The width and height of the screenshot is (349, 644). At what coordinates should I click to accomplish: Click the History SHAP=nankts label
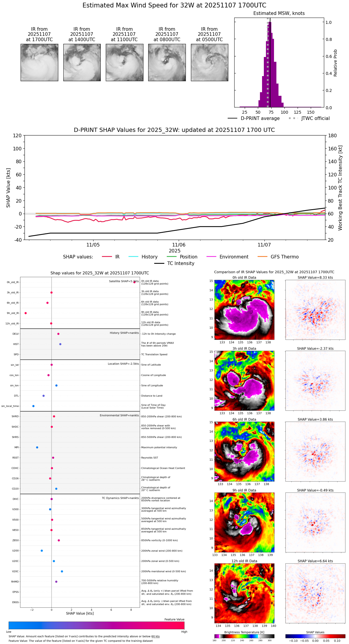(x=124, y=333)
